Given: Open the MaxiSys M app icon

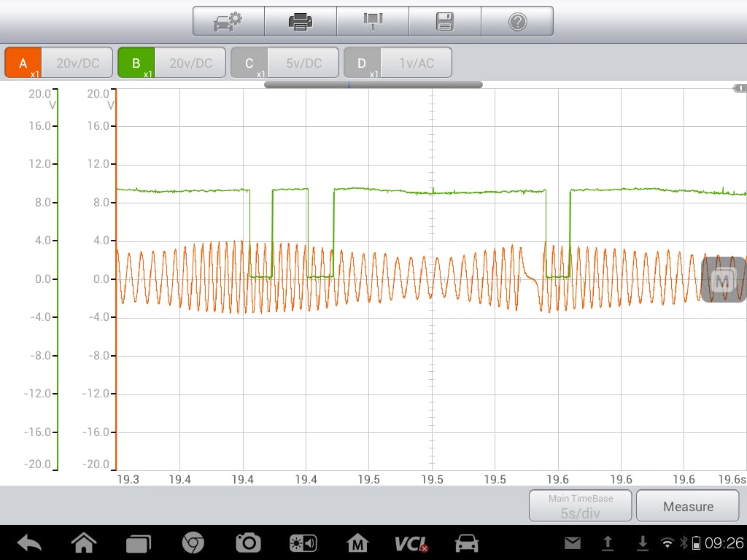Looking at the screenshot, I should pyautogui.click(x=357, y=543).
